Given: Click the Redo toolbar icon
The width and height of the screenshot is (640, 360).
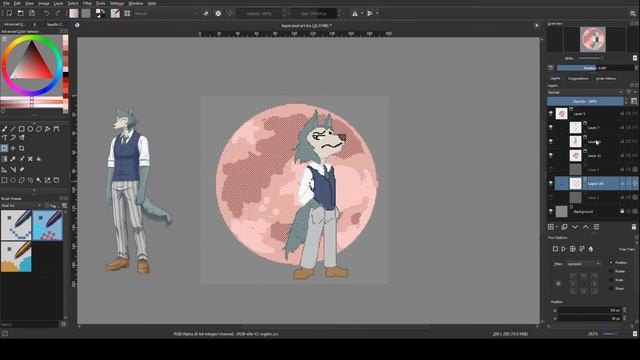Looking at the screenshot, I should point(58,13).
